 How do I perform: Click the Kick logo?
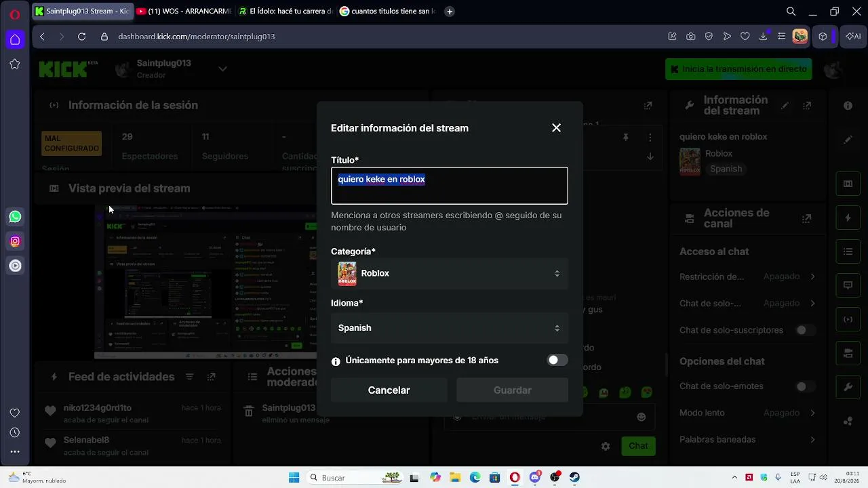tap(68, 68)
